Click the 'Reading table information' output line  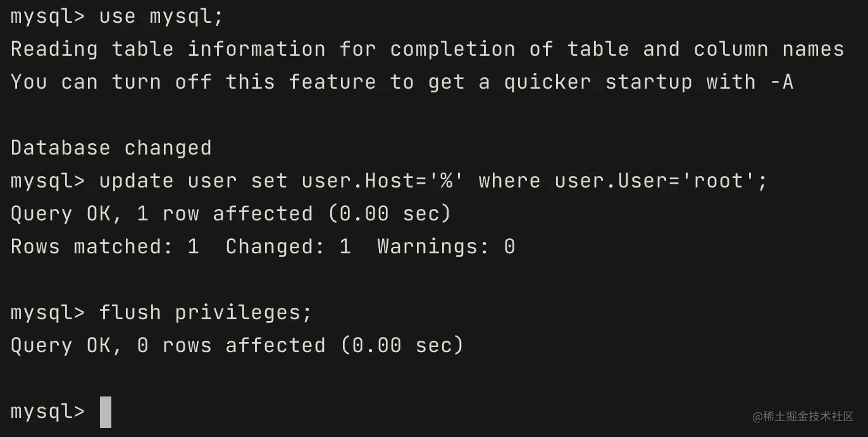pyautogui.click(x=427, y=49)
